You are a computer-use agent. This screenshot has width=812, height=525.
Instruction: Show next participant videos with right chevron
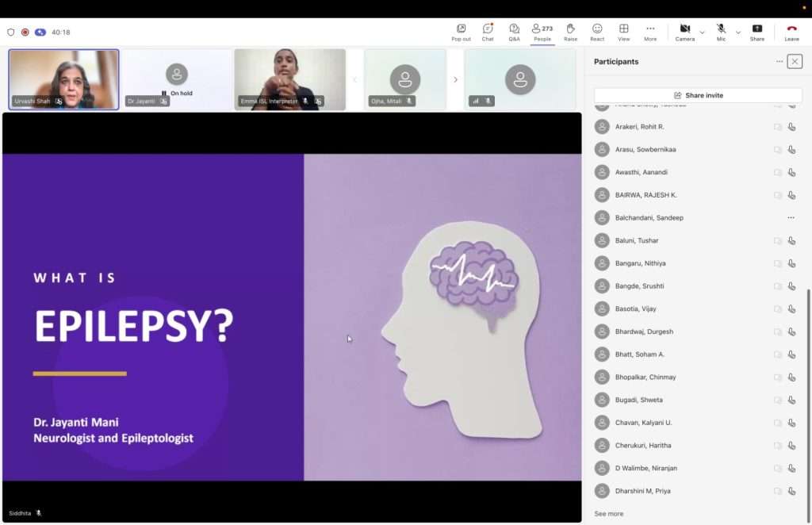click(455, 79)
